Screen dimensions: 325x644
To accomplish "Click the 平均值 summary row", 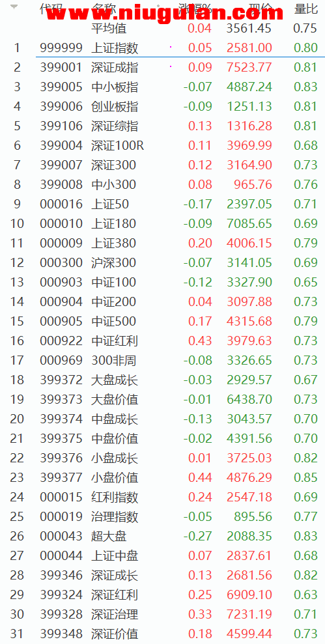I will click(162, 29).
